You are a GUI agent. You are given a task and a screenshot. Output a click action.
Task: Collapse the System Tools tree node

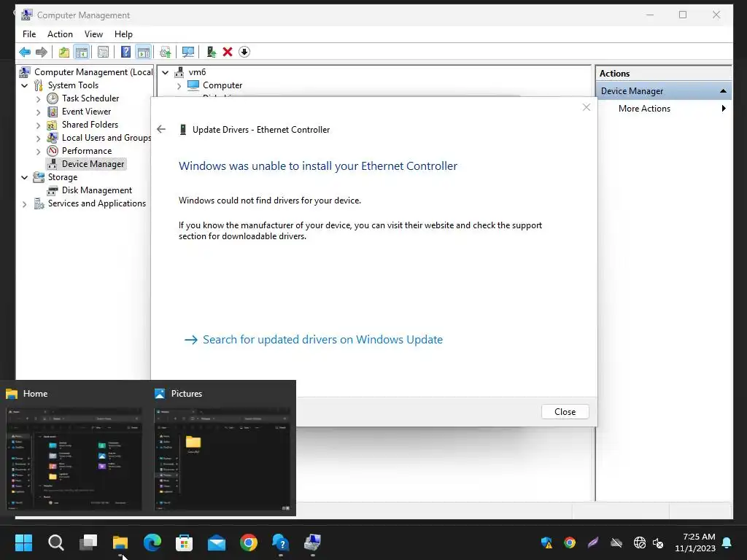click(25, 86)
